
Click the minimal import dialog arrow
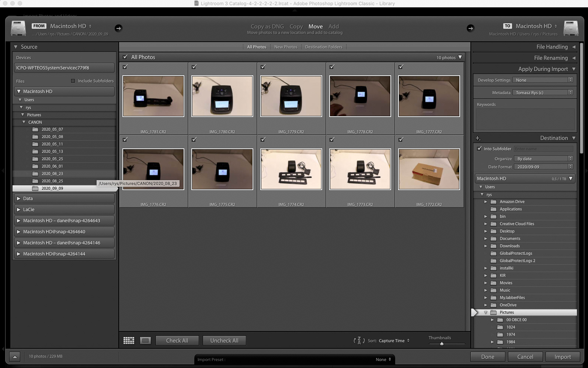pos(14,357)
